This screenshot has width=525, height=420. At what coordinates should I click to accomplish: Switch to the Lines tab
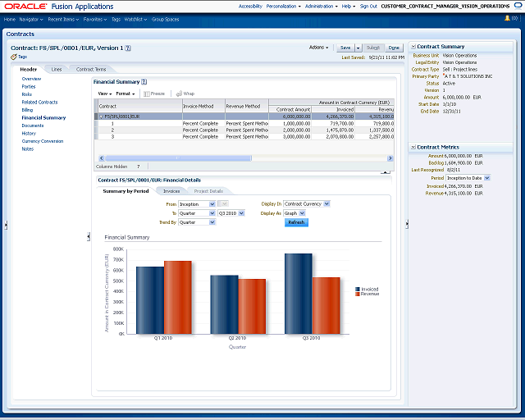tap(57, 70)
